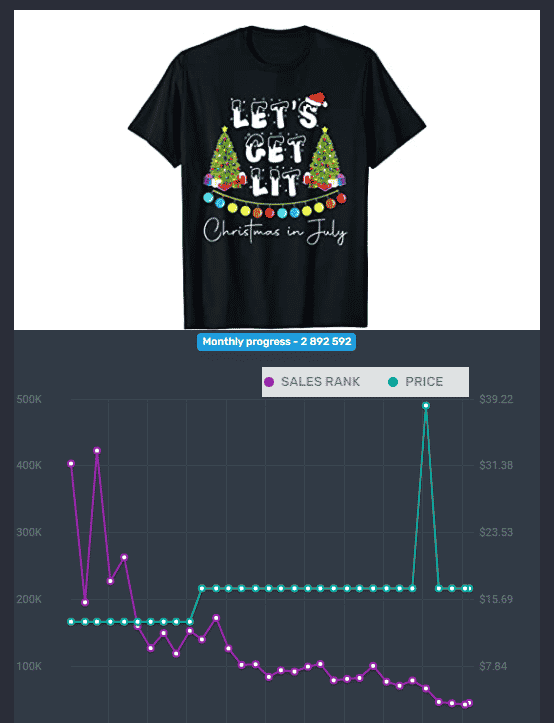Click the $15.69 price axis label
The height and width of the screenshot is (723, 554).
click(496, 599)
